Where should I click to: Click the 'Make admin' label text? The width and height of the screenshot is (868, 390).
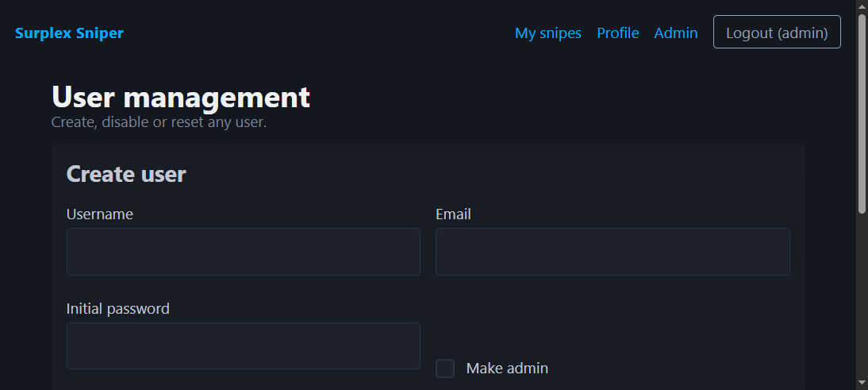coord(507,369)
